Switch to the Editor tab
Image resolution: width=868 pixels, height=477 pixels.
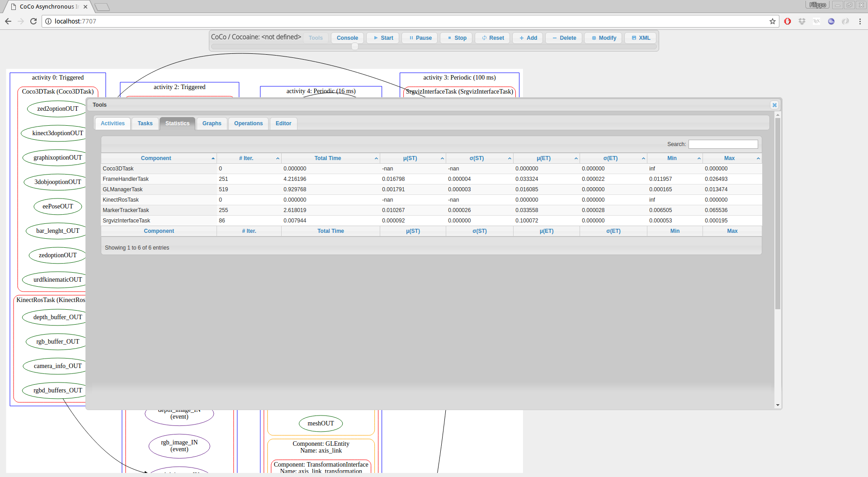[283, 123]
